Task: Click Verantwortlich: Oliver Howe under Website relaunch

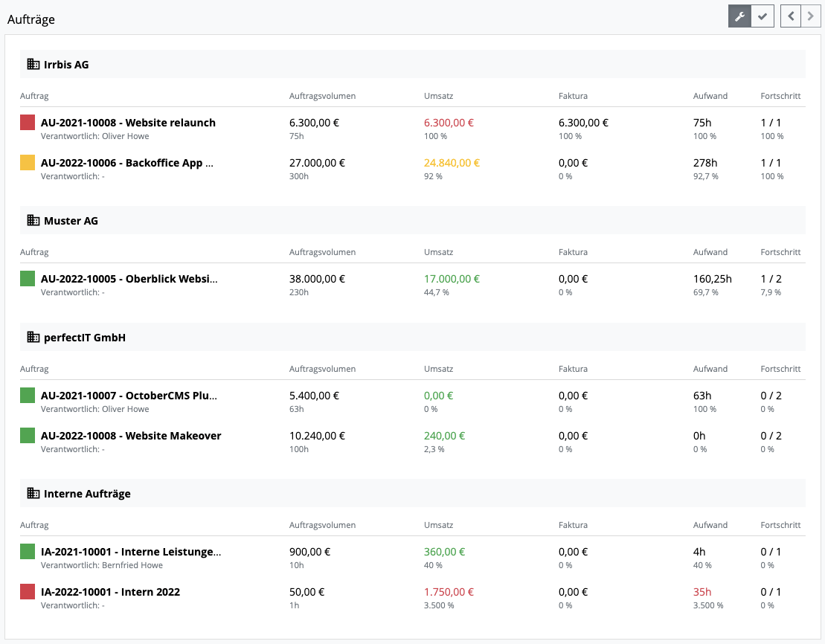Action: click(94, 136)
